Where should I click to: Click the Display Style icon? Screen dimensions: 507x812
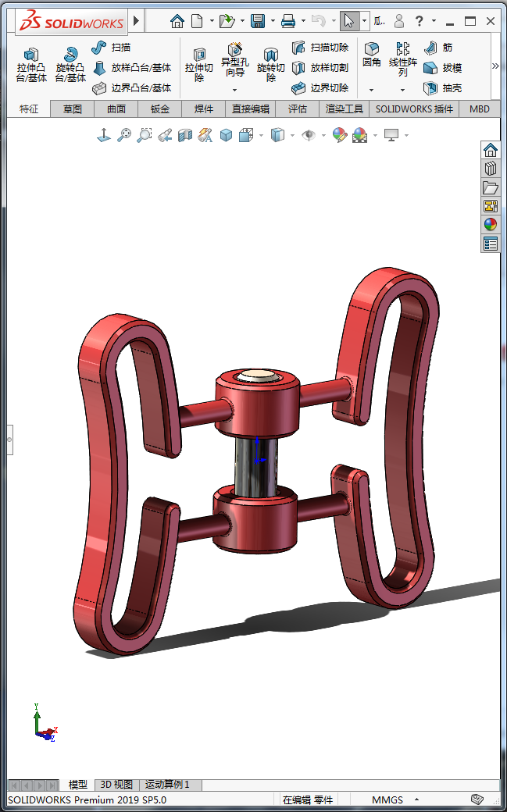pos(278,136)
